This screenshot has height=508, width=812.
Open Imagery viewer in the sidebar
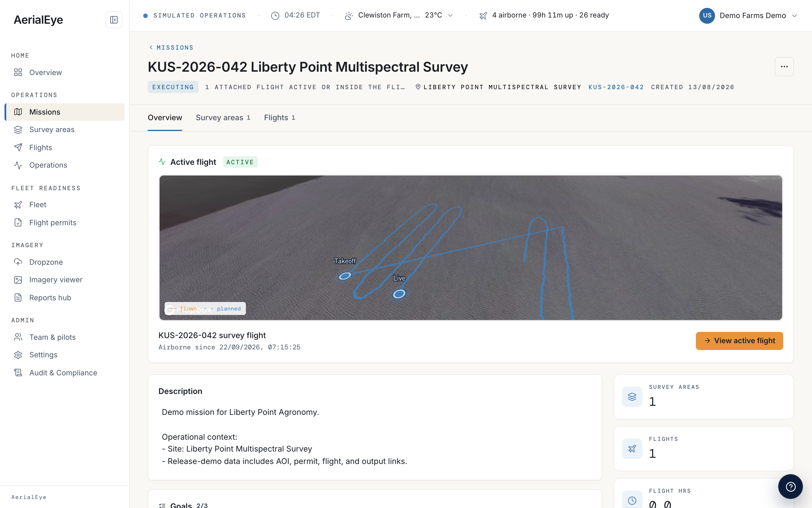click(x=65, y=280)
